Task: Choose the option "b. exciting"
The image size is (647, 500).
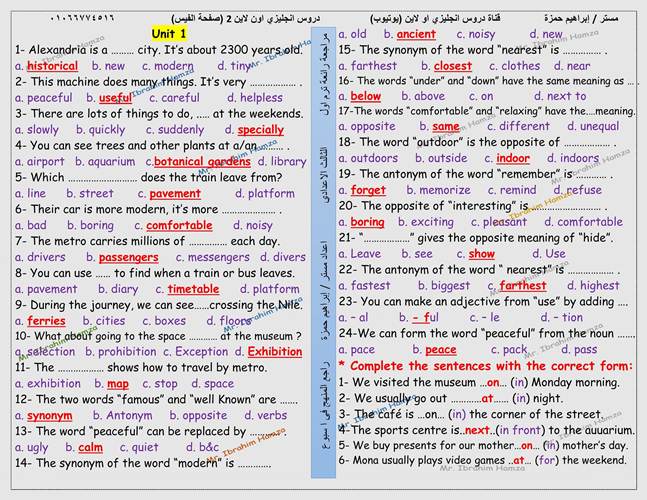Action: [x=425, y=222]
